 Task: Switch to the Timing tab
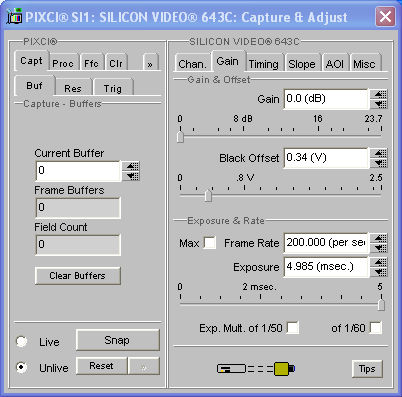(264, 63)
